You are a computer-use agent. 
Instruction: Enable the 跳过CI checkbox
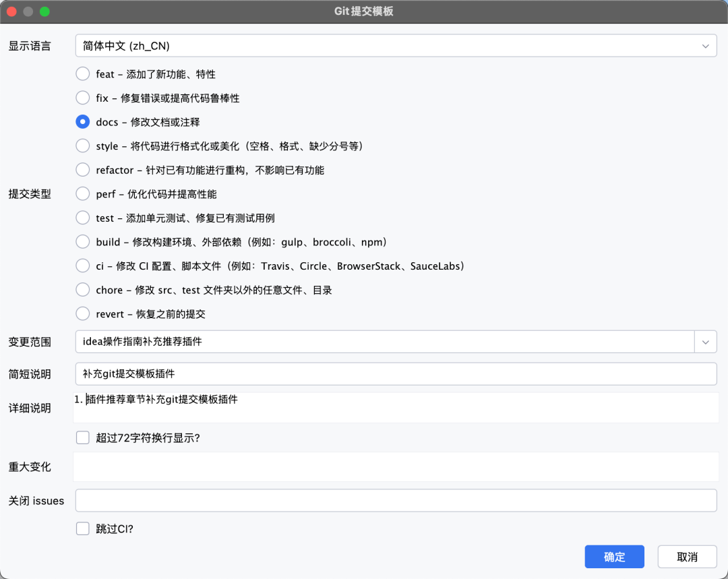(x=82, y=529)
